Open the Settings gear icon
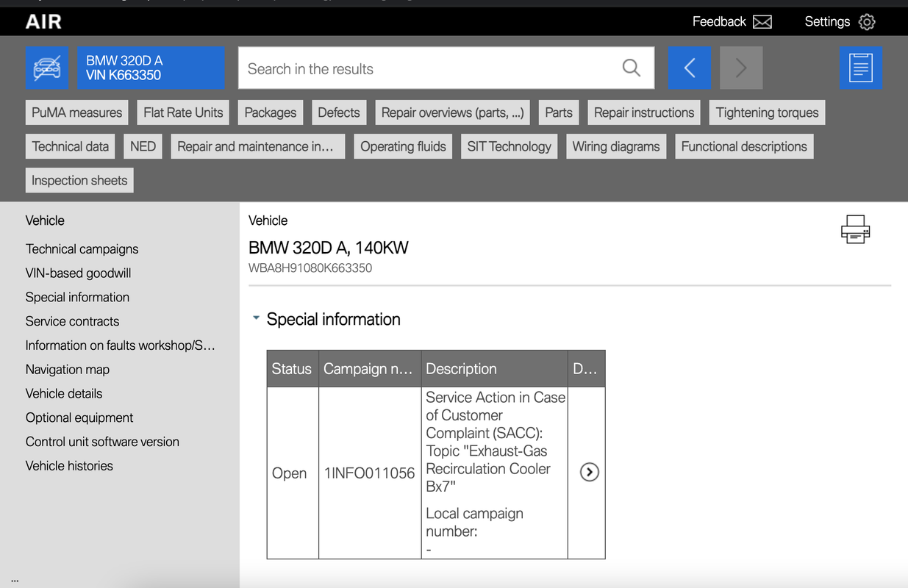 867,22
